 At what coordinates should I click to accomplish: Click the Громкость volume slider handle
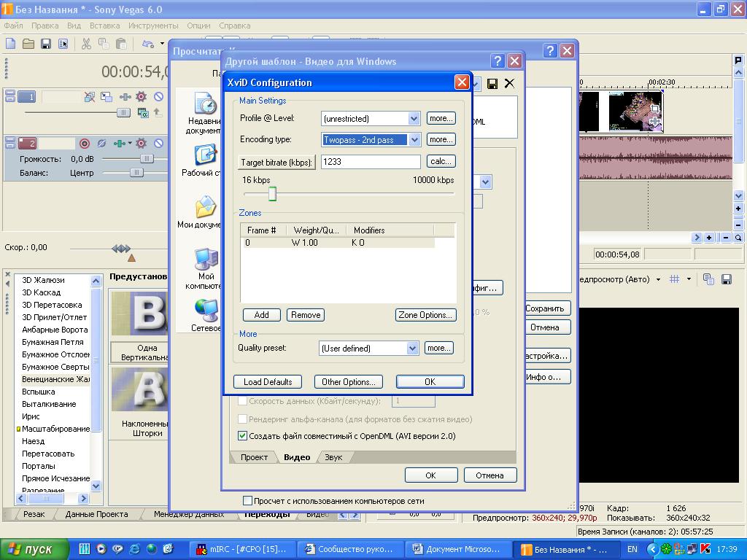[x=146, y=158]
